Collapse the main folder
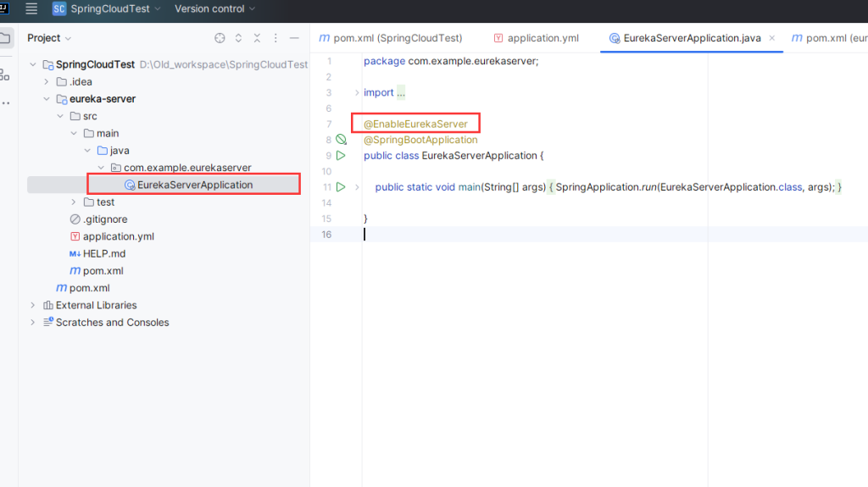The image size is (868, 487). (x=74, y=133)
